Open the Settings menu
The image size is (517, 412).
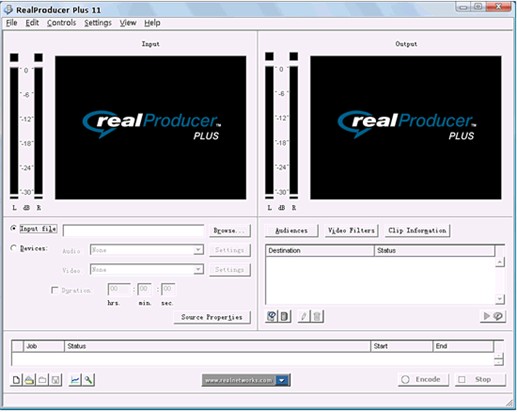pyautogui.click(x=98, y=23)
